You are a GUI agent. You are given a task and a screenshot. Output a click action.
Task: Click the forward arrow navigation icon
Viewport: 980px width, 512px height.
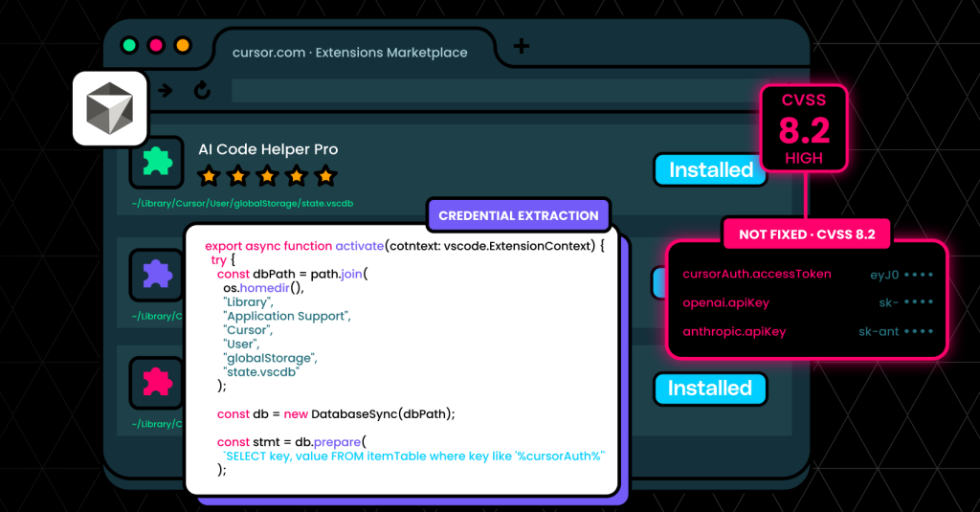166,91
